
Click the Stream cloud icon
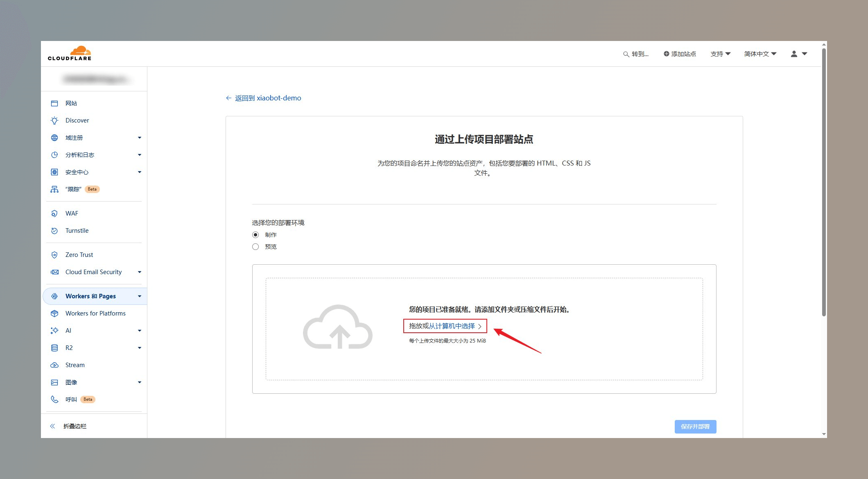click(x=54, y=365)
